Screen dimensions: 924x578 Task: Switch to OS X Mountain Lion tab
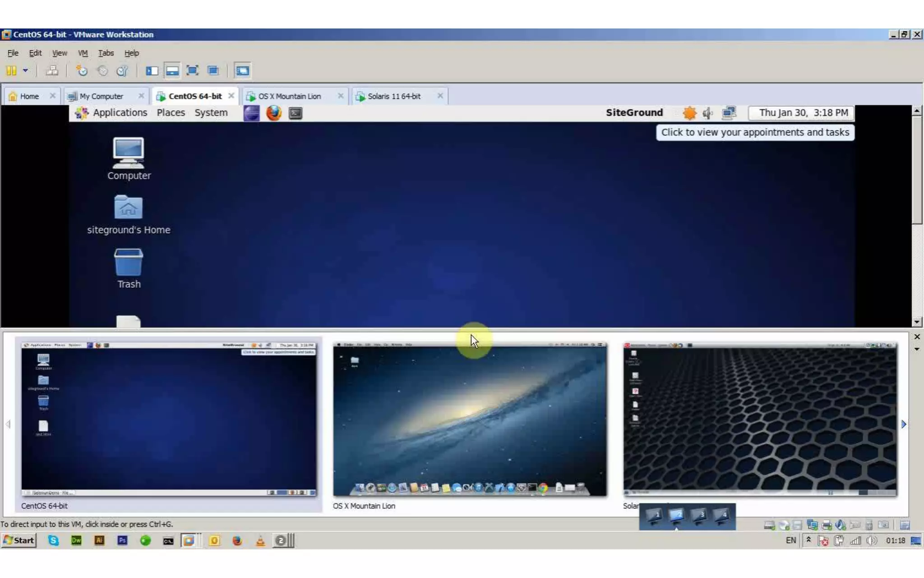tap(289, 96)
